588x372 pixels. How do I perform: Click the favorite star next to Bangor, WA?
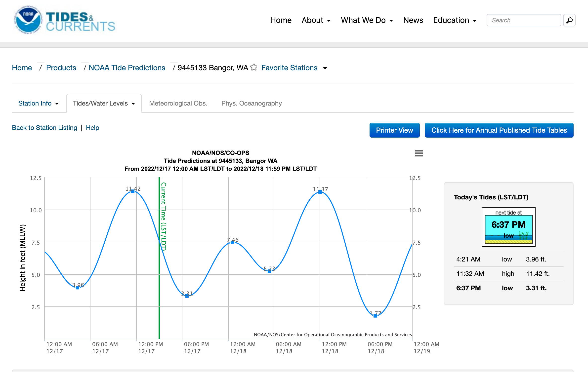[254, 67]
